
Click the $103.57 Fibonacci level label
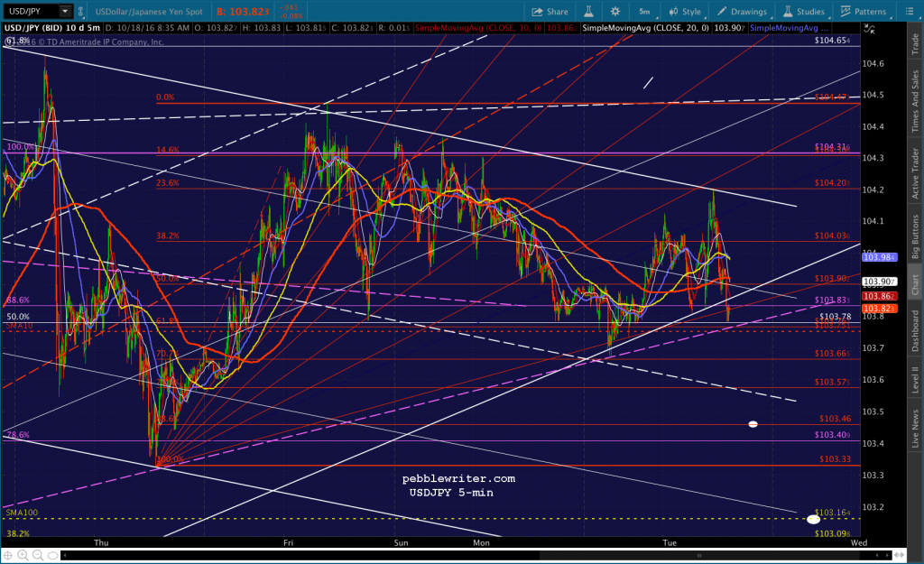(x=832, y=382)
